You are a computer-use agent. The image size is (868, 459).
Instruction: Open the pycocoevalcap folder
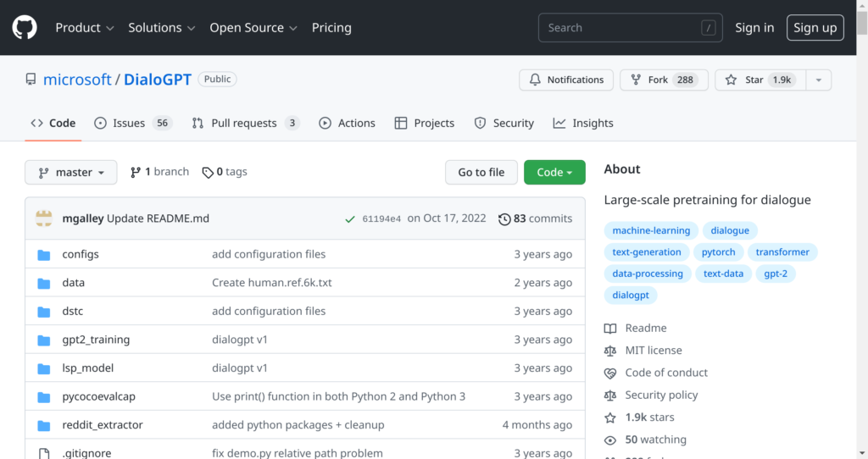point(98,396)
